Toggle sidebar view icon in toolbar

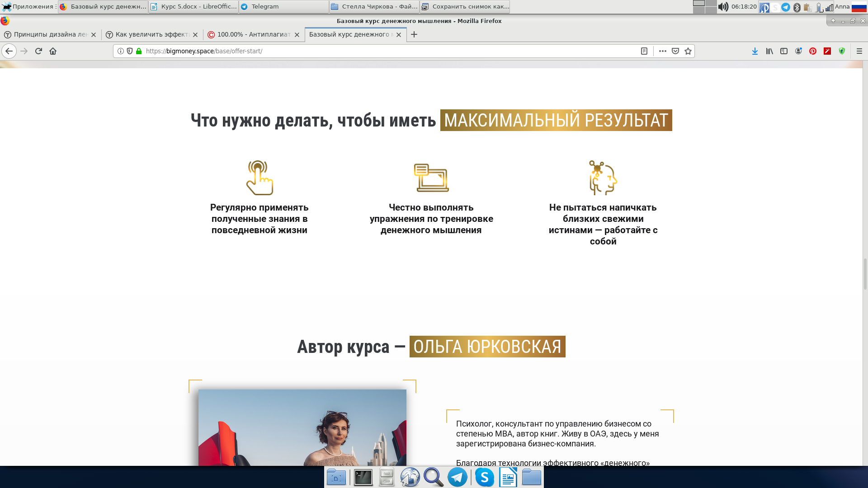coord(783,51)
